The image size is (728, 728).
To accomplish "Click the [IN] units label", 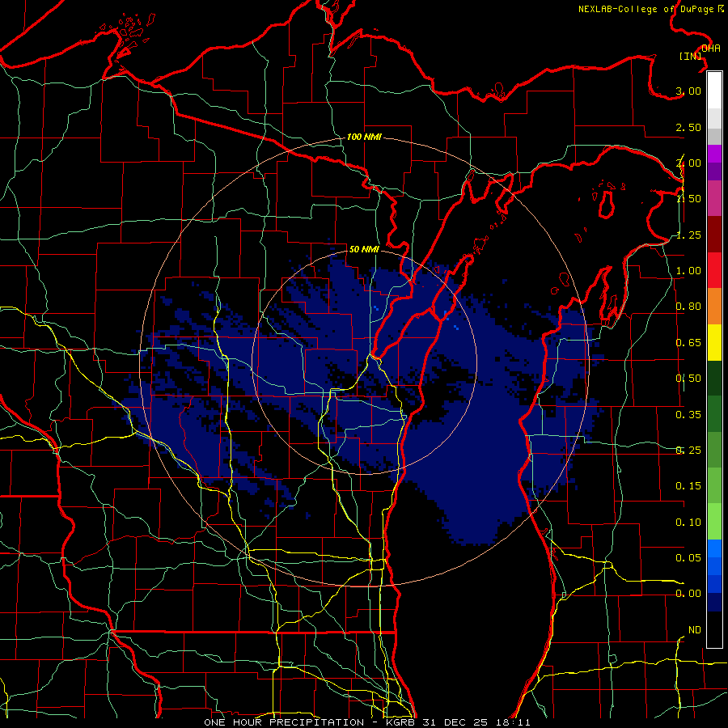I will [x=691, y=56].
